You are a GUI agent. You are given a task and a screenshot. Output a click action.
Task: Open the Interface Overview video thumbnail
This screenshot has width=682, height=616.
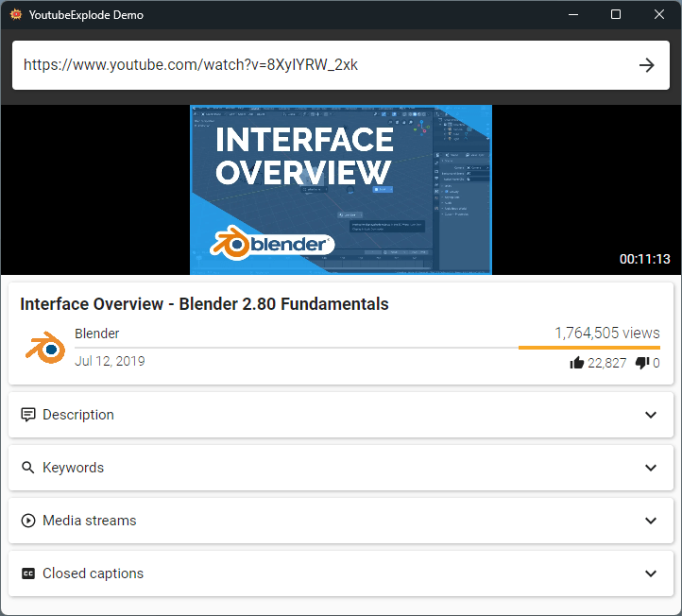click(341, 190)
